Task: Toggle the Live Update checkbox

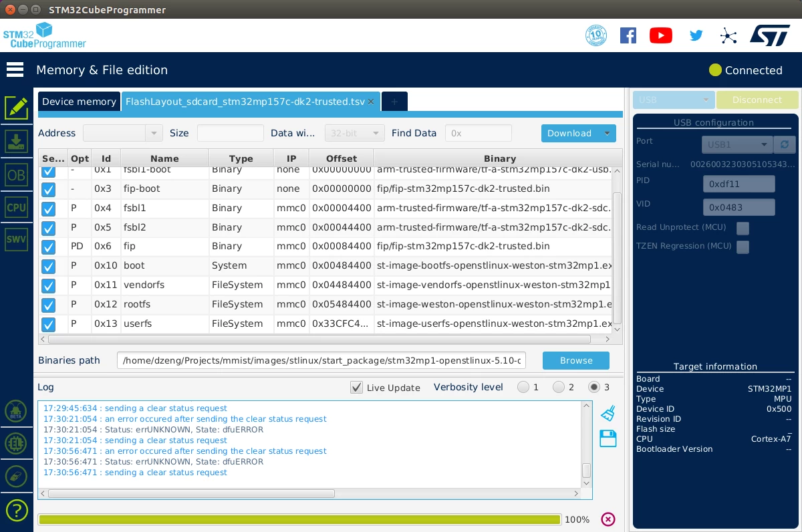Action: coord(356,388)
